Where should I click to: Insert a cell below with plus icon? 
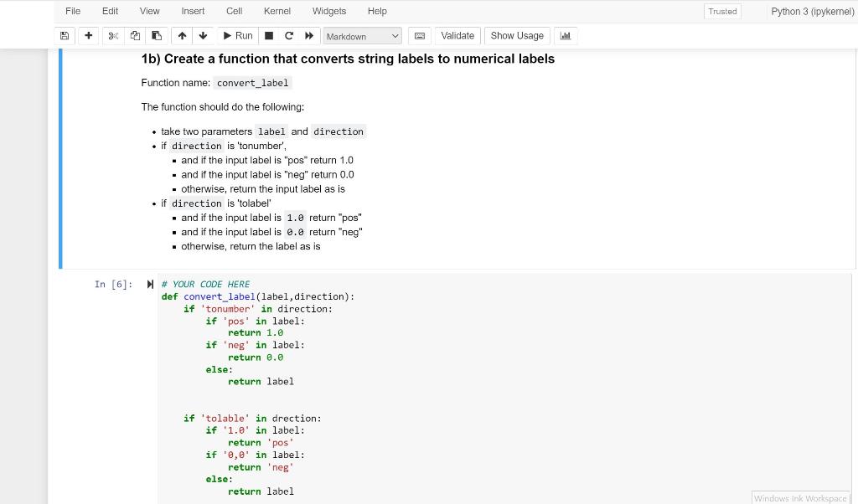tap(89, 36)
